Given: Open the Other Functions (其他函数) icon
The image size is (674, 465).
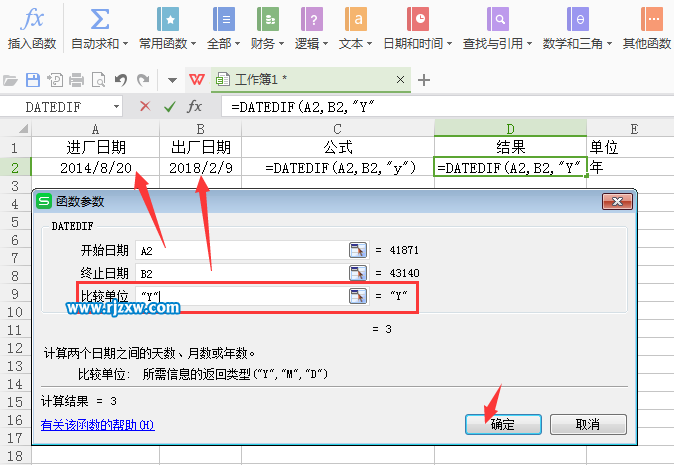Looking at the screenshot, I should pos(652,19).
